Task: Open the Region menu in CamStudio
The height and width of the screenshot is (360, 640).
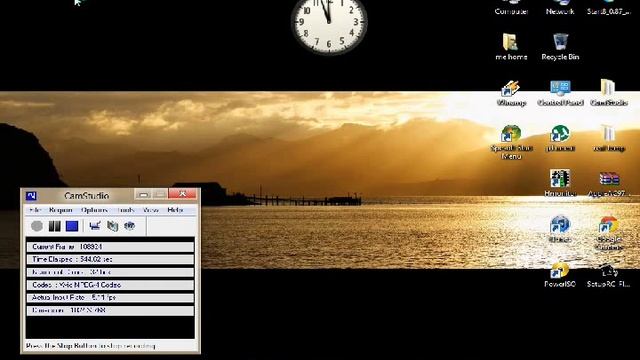Action: (60, 210)
